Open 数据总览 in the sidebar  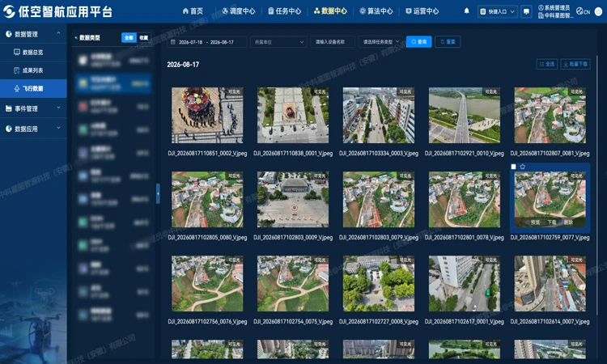(33, 53)
